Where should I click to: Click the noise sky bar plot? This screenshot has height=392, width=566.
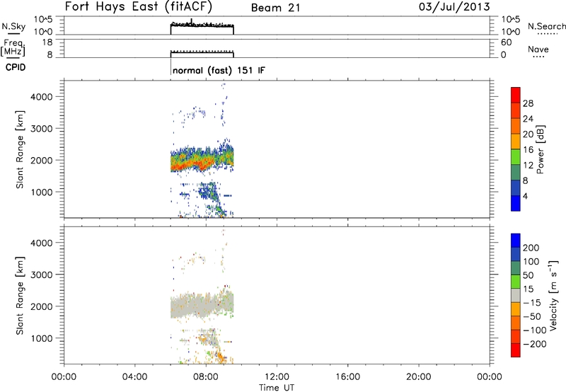click(x=202, y=28)
